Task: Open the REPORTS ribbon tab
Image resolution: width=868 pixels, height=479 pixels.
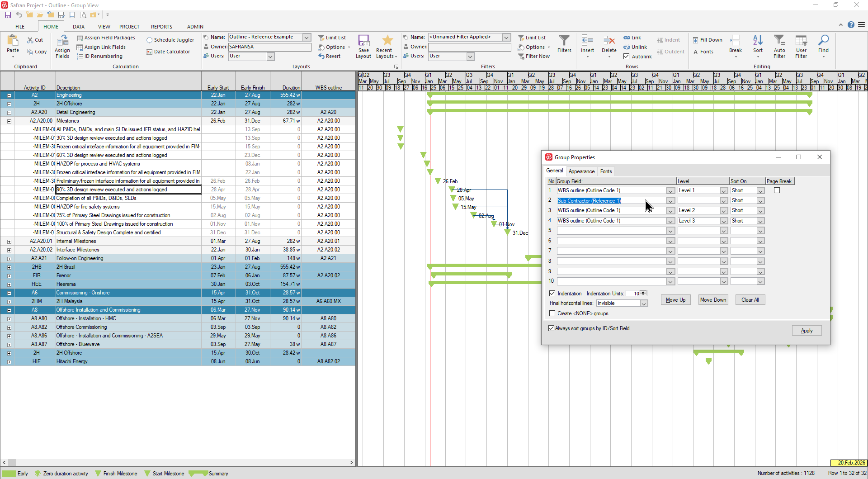Action: [x=161, y=27]
